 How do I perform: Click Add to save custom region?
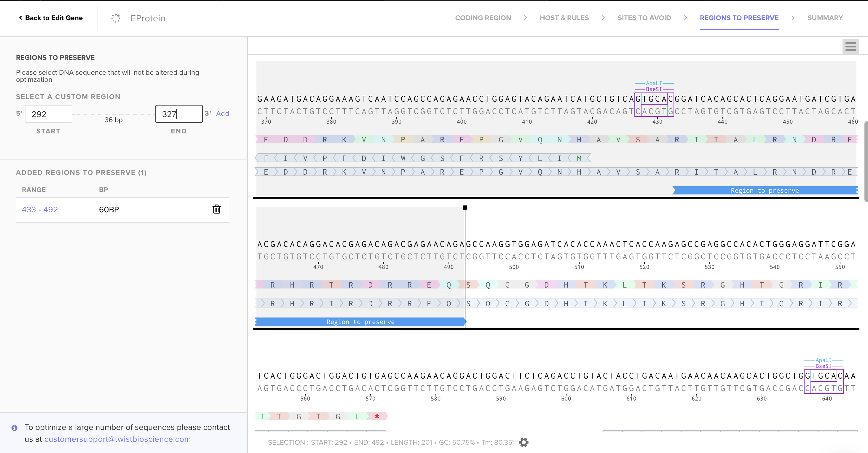[222, 113]
